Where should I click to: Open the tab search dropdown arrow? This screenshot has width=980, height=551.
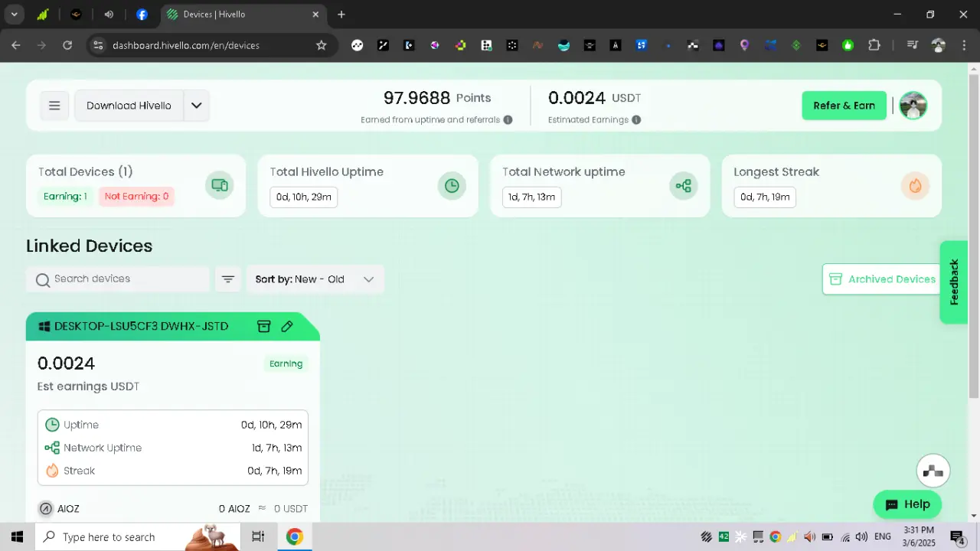(14, 15)
